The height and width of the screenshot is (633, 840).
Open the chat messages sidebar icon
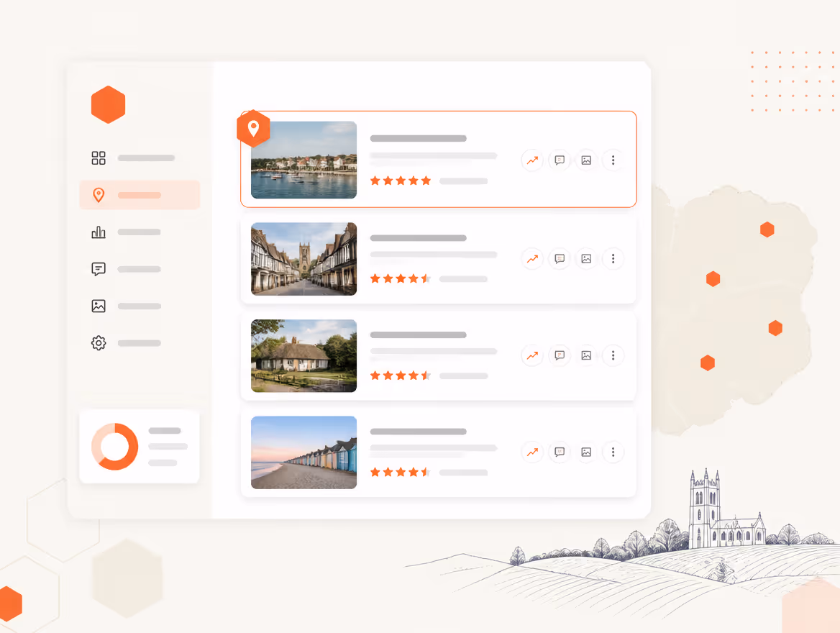click(x=99, y=269)
